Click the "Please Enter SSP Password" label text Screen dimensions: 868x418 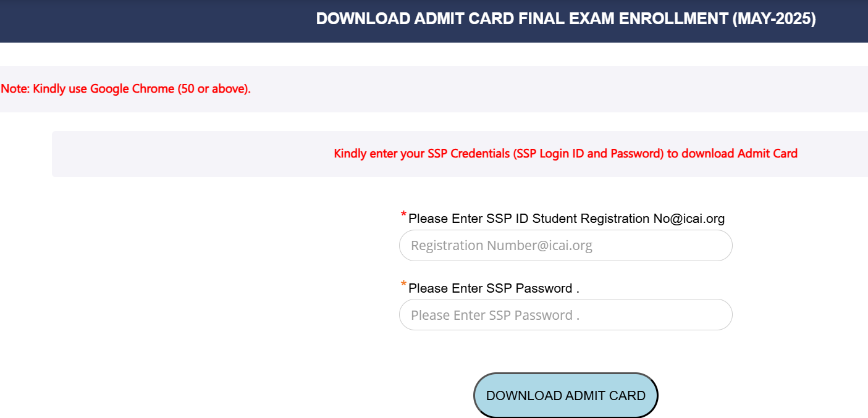click(x=493, y=288)
